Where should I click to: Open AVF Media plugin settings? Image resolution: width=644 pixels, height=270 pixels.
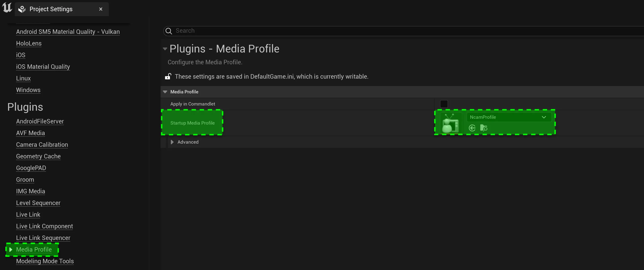coord(30,133)
